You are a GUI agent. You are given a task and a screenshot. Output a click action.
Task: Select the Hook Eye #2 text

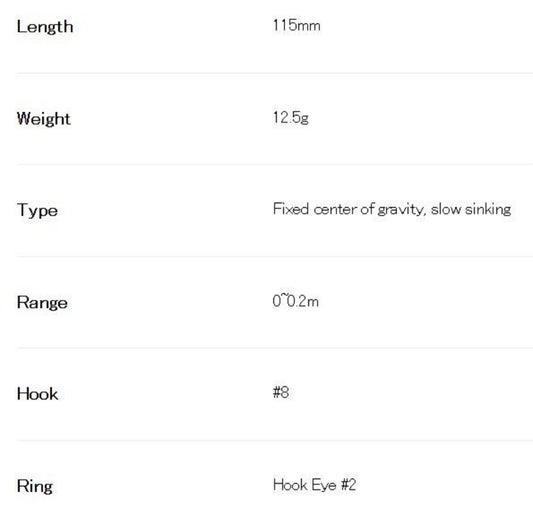pyautogui.click(x=314, y=485)
